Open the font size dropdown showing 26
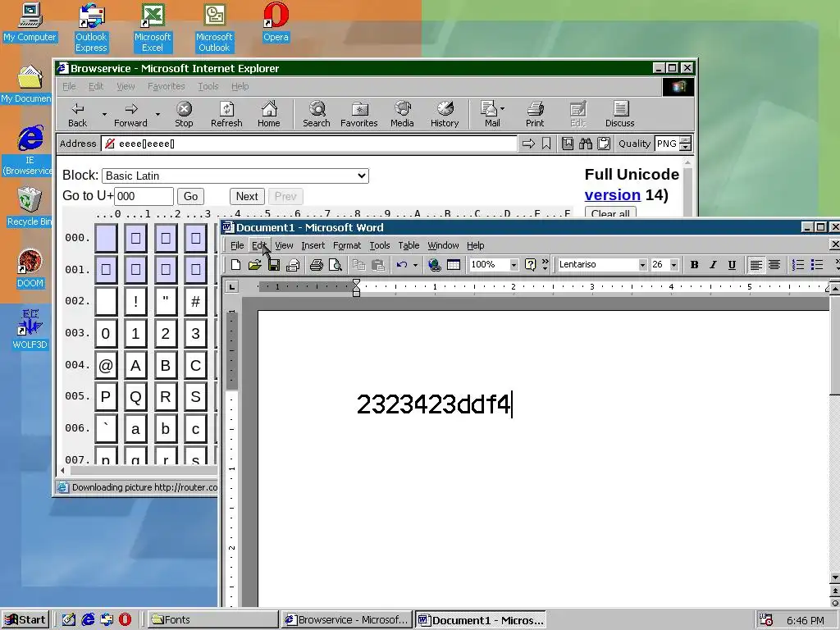Screen dimensions: 840x630 coord(674,265)
